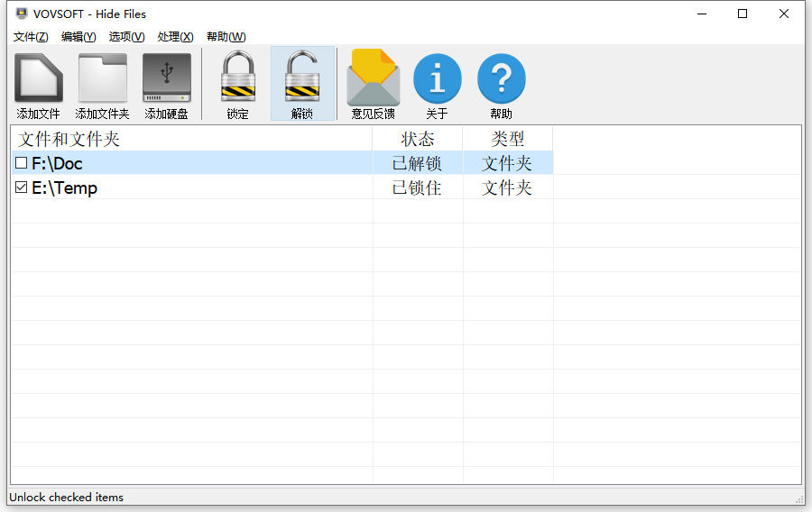Image resolution: width=812 pixels, height=512 pixels.
Task: Open the 选项(V) menu
Action: click(127, 37)
